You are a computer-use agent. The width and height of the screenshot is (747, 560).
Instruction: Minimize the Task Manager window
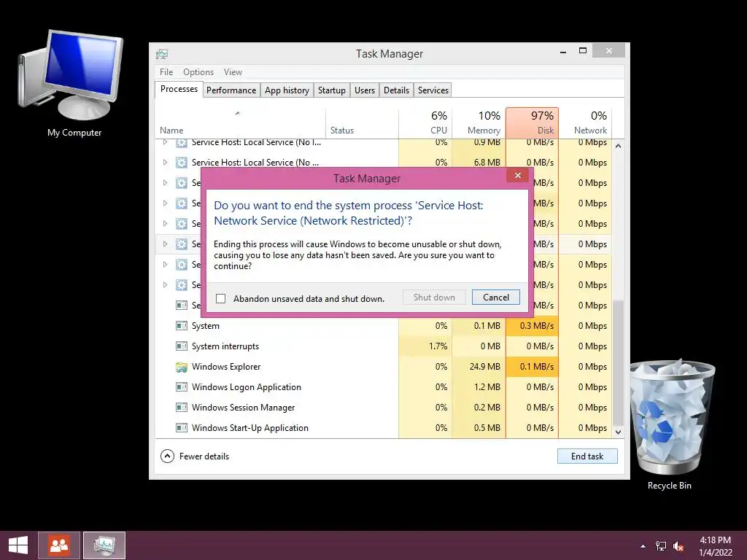563,51
